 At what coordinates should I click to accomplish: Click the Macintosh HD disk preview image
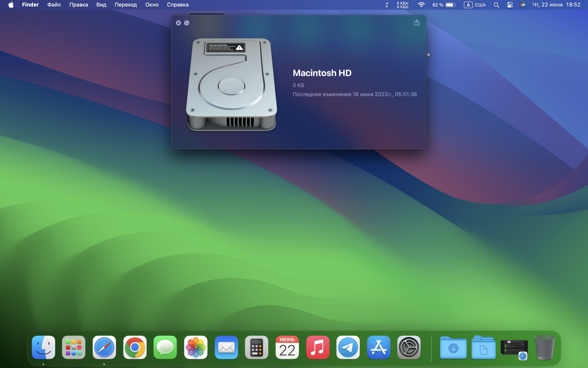[232, 85]
